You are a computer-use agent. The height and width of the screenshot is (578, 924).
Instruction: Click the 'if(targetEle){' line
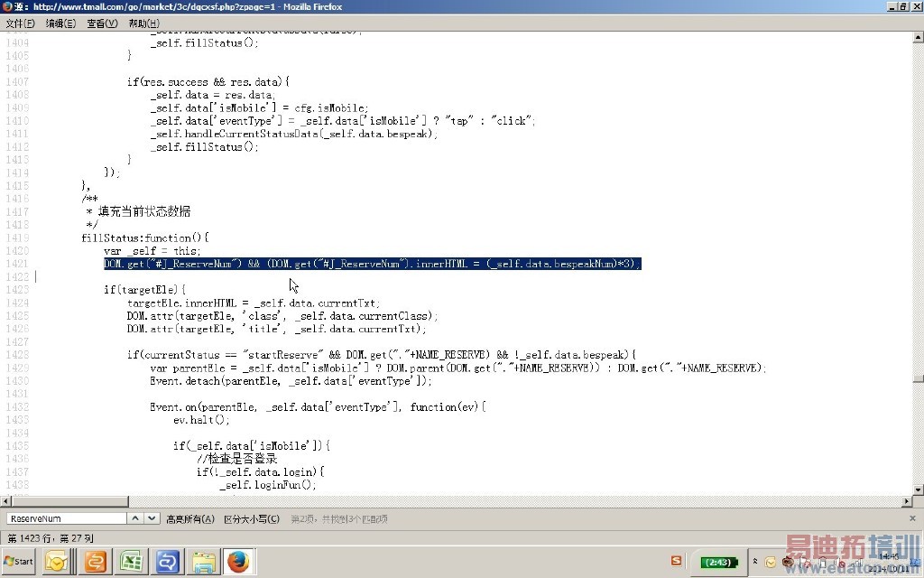tap(144, 290)
